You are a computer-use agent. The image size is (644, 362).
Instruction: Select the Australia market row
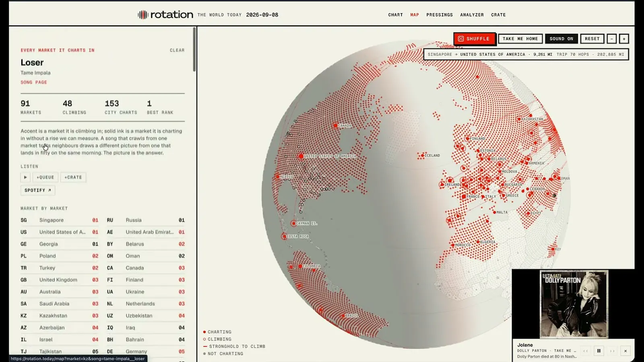(x=60, y=292)
